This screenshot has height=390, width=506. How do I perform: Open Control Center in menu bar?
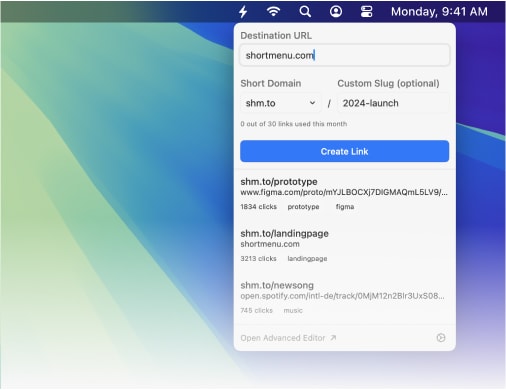coord(366,12)
